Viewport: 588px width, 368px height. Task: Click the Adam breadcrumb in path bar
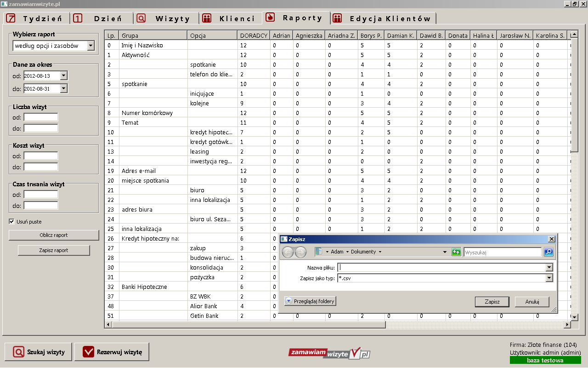pyautogui.click(x=337, y=252)
